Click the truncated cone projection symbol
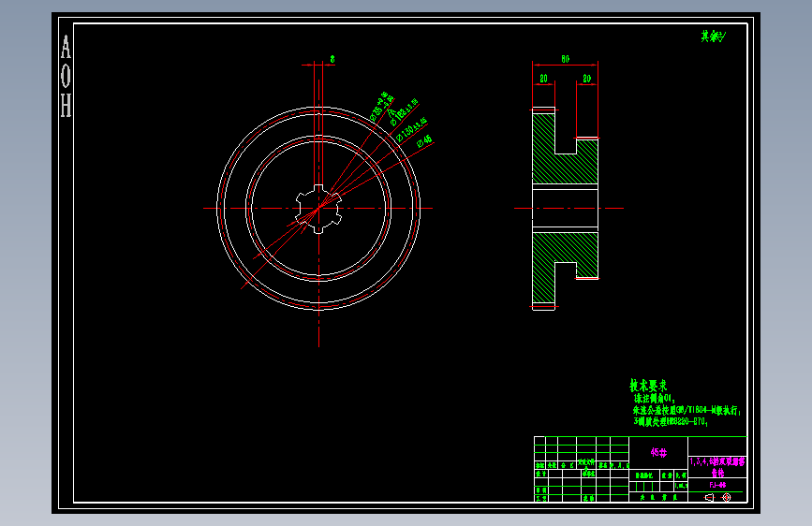Screen dimensions: 812x526 tap(709, 498)
